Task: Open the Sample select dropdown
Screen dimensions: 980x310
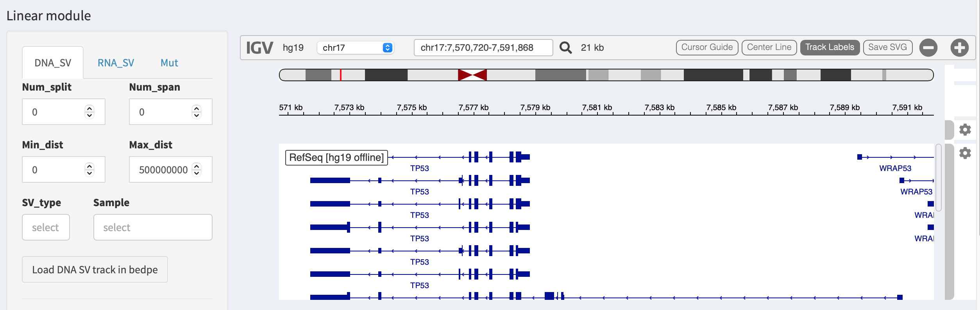Action: point(153,227)
